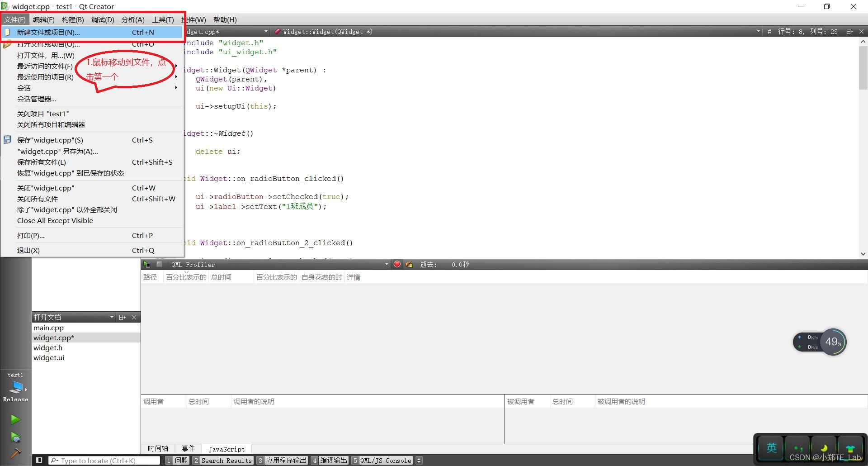868x466 pixels.
Task: Open the Open Documents pane dropdown
Action: 112,317
